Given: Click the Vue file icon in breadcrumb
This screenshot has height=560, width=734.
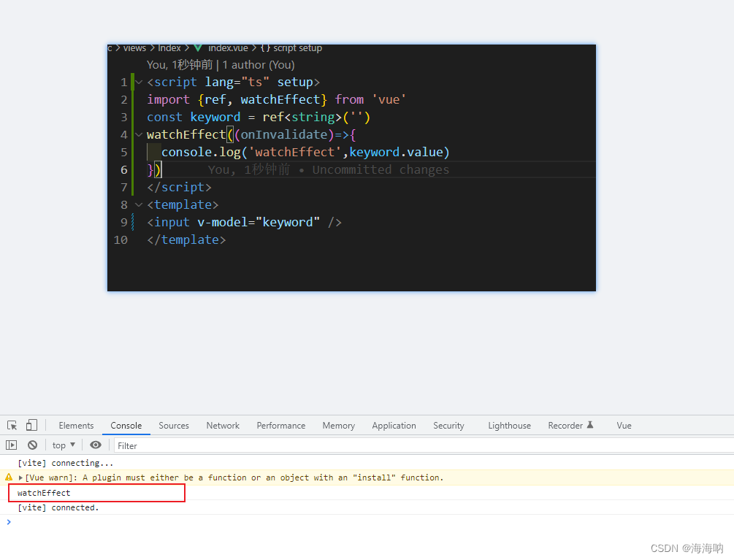Looking at the screenshot, I should (x=198, y=48).
